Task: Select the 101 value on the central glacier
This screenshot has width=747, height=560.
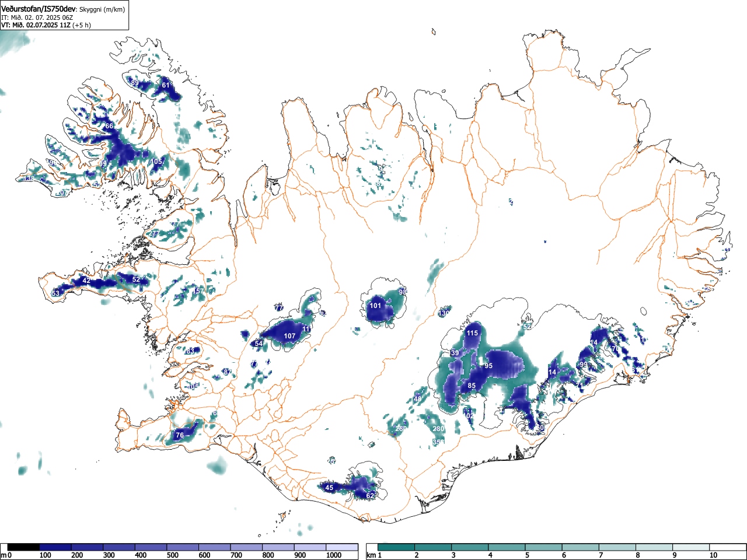Action: [375, 306]
